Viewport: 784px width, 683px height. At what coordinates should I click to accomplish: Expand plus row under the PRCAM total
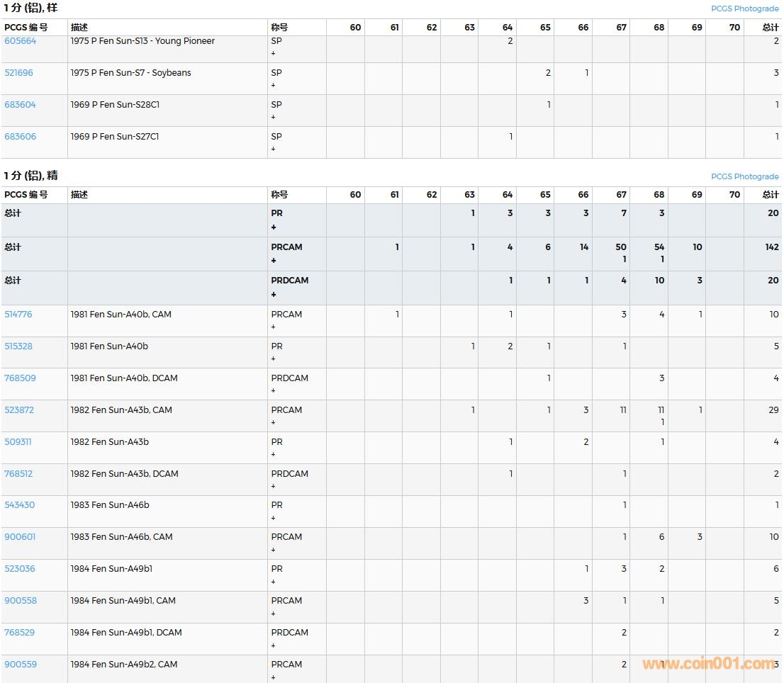click(x=274, y=261)
